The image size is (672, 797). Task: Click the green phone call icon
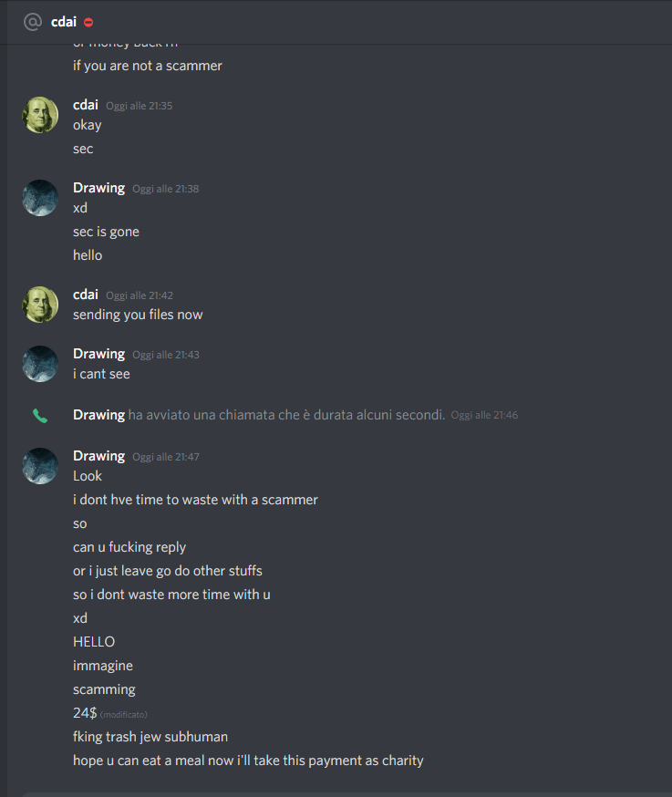click(39, 416)
